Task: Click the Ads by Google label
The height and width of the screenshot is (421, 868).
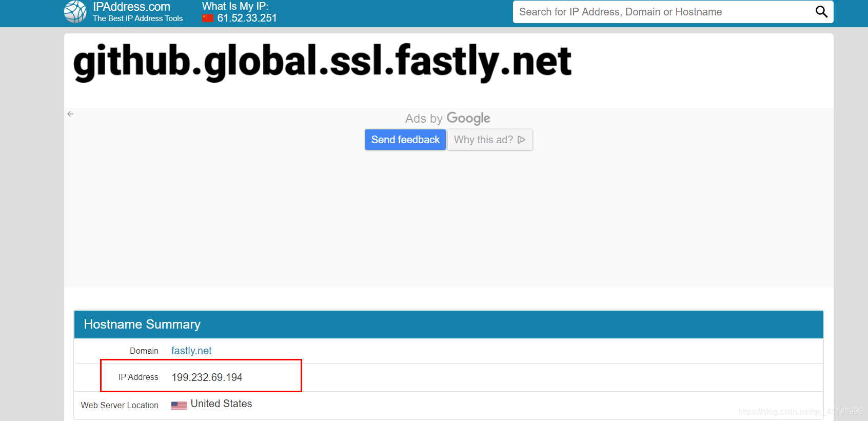Action: (447, 119)
